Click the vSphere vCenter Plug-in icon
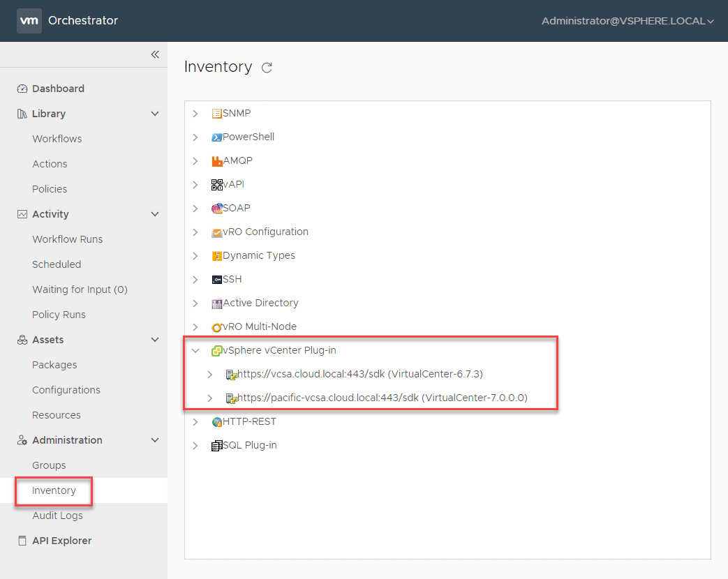This screenshot has width=728, height=579. [216, 350]
